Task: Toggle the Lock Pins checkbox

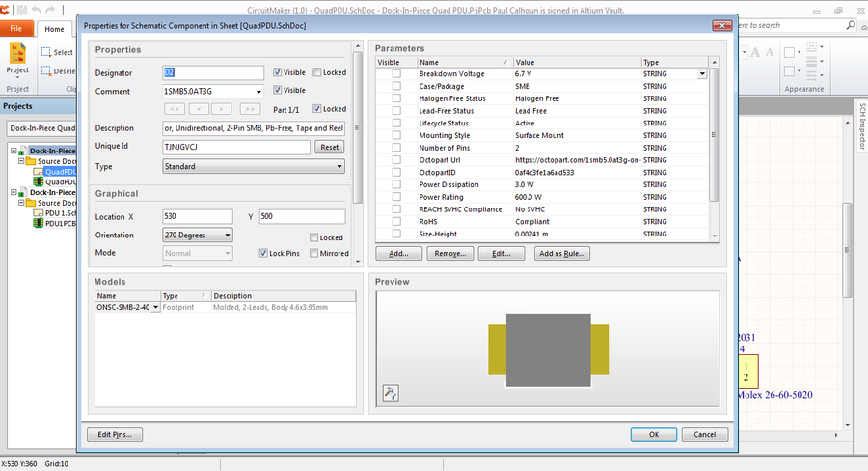Action: coord(263,253)
